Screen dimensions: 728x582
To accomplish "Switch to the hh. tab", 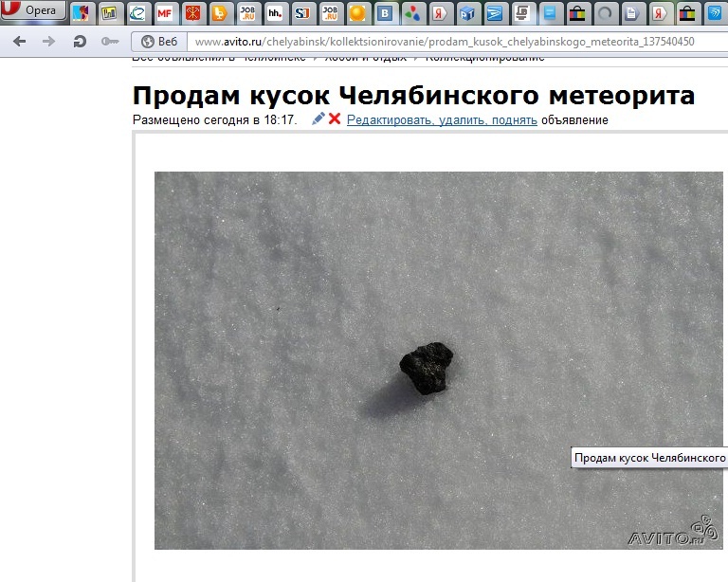I will pyautogui.click(x=275, y=13).
